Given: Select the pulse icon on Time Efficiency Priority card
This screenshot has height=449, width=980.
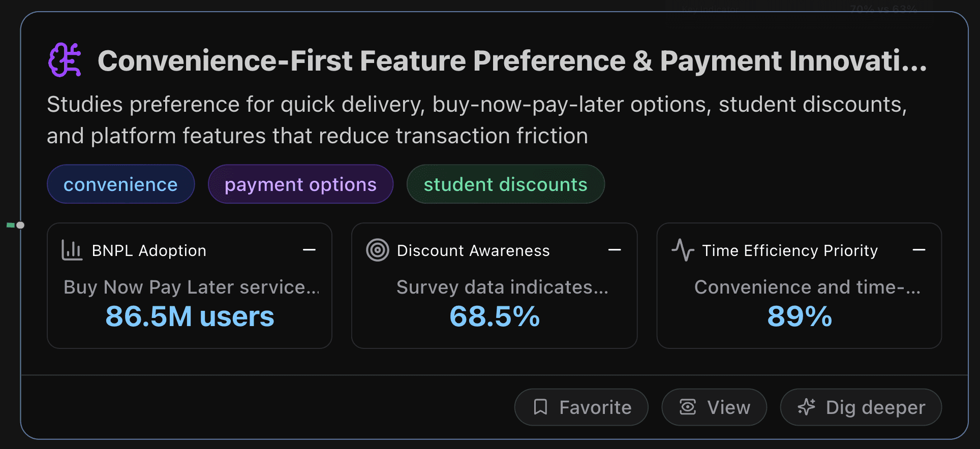Looking at the screenshot, I should tap(683, 250).
